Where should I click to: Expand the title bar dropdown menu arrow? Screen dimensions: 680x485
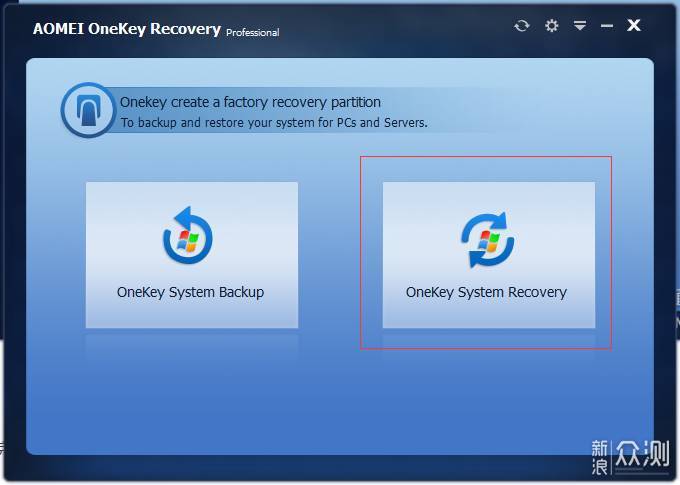(x=579, y=26)
